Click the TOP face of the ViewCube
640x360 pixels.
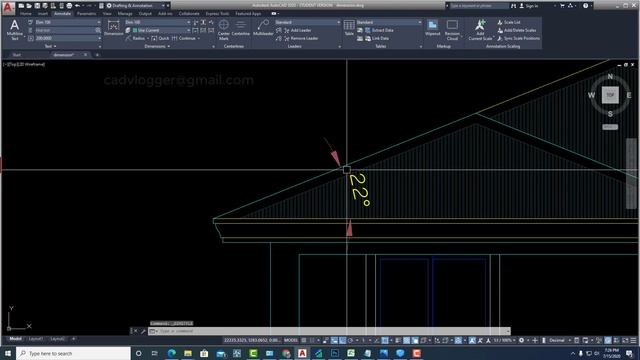[x=610, y=95]
